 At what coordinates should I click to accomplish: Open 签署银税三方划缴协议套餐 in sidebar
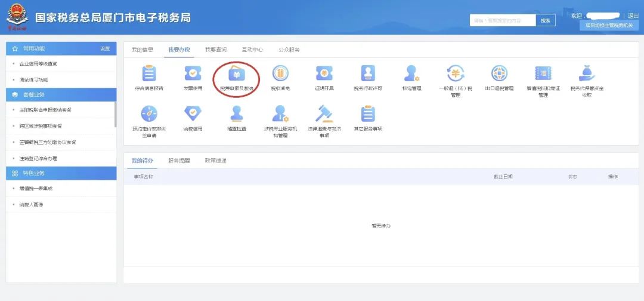pos(48,142)
